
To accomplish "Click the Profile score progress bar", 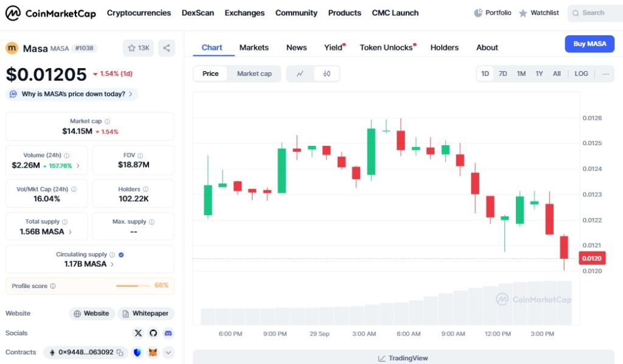I will pos(133,286).
